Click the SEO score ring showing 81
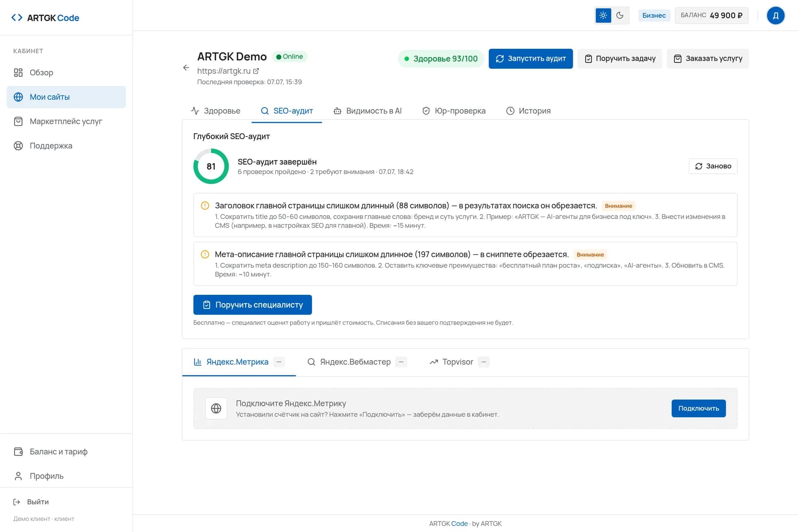 click(x=211, y=166)
